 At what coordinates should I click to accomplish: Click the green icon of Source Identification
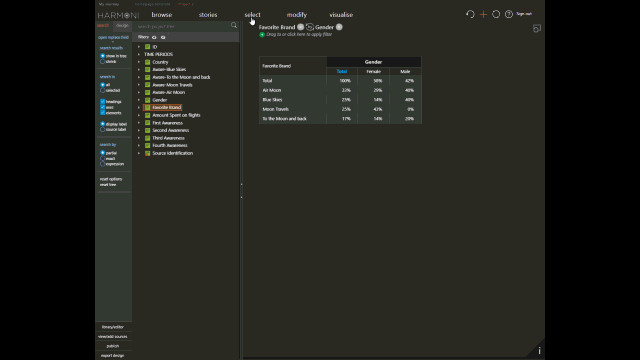[148, 153]
